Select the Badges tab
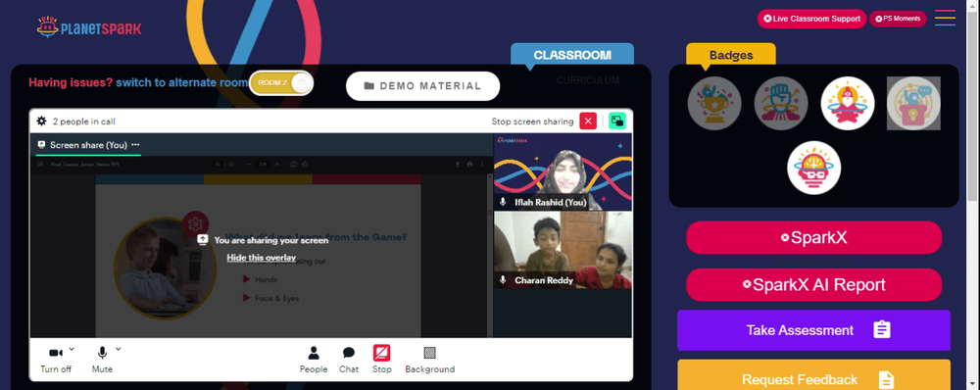This screenshot has height=390, width=980. point(731,55)
